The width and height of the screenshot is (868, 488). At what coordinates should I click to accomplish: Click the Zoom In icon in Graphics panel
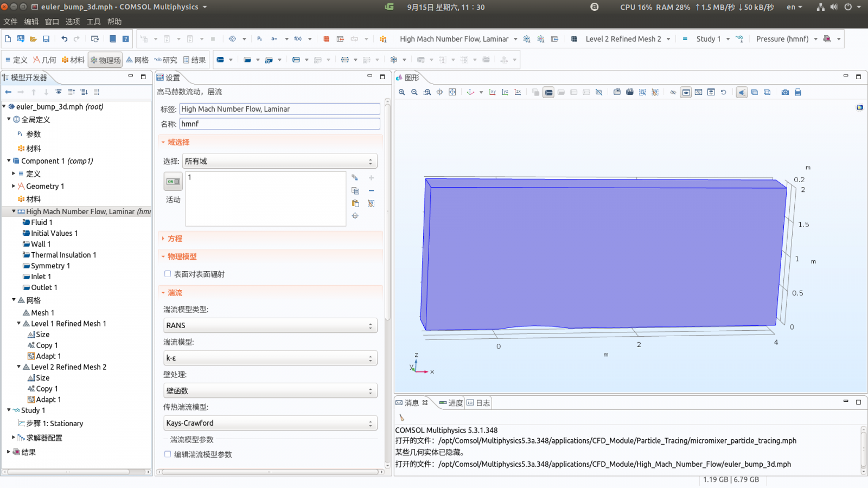401,92
